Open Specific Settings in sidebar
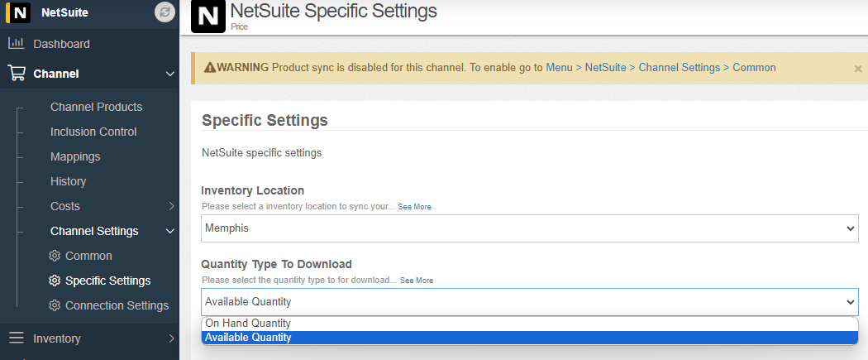The image size is (868, 360). click(108, 281)
